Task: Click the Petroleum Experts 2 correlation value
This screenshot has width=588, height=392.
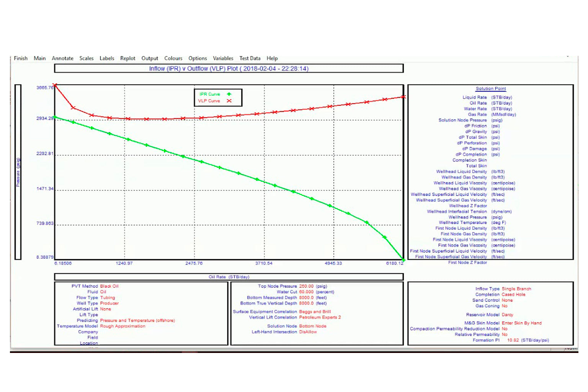Action: (x=320, y=318)
